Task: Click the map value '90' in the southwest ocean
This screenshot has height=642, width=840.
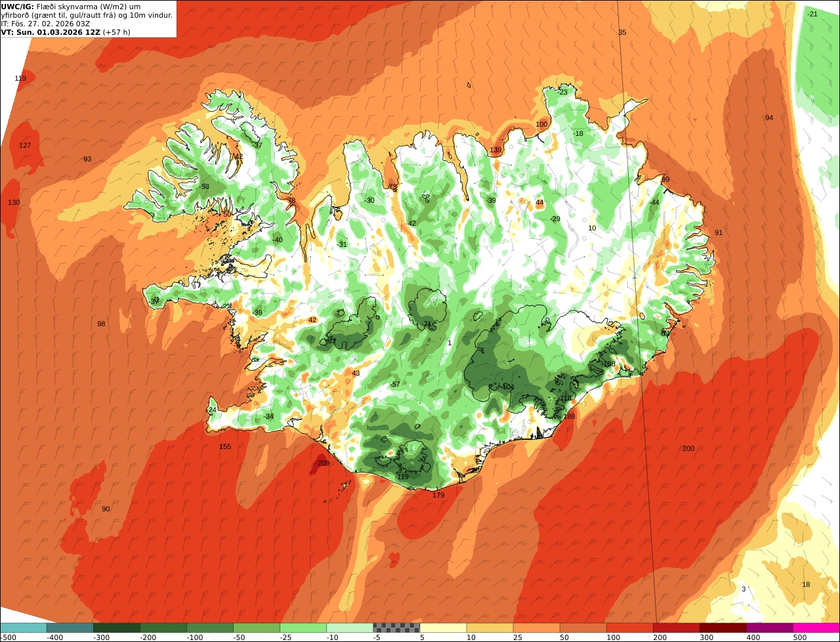Action: coord(106,509)
